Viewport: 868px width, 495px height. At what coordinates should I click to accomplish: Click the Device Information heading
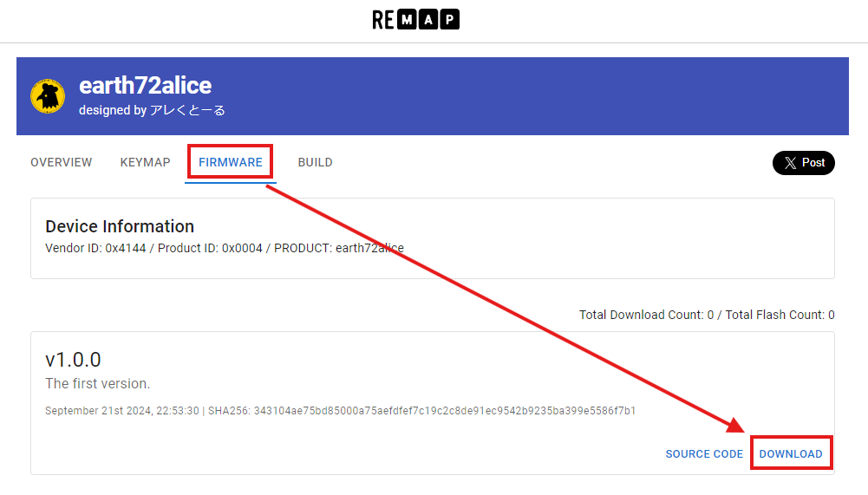coord(120,226)
